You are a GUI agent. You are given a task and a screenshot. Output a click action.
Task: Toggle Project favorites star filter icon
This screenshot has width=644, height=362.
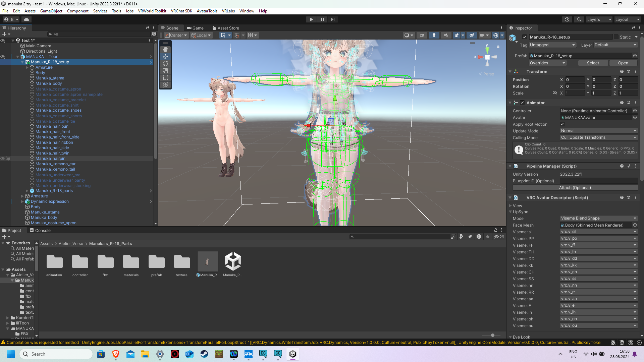(x=488, y=237)
